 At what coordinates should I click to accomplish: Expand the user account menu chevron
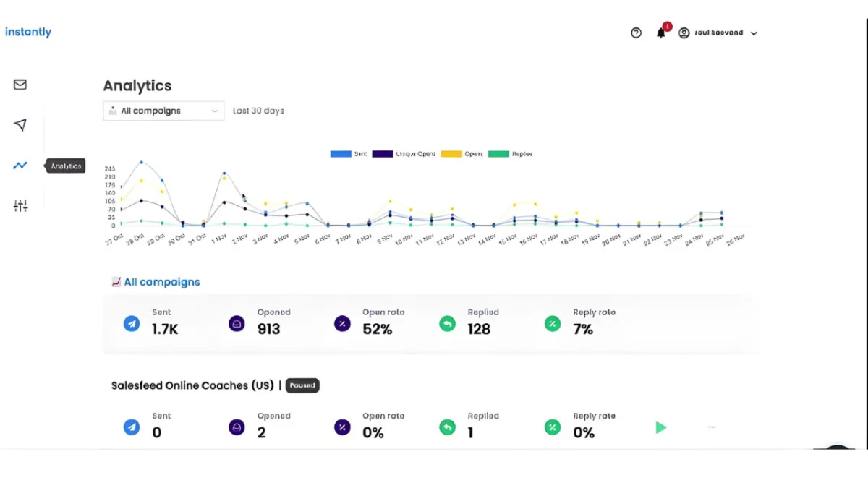pyautogui.click(x=754, y=33)
